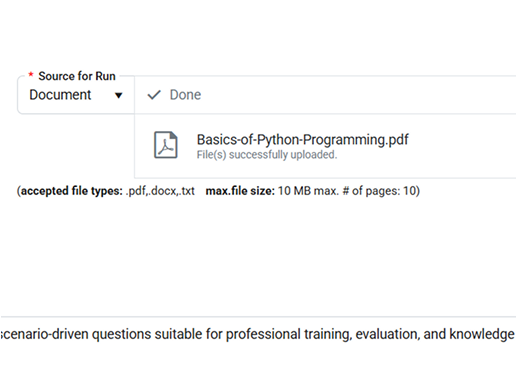Click the "File(s) successfully uploaded." message
Viewport: 516px width, 380px height.
click(267, 155)
